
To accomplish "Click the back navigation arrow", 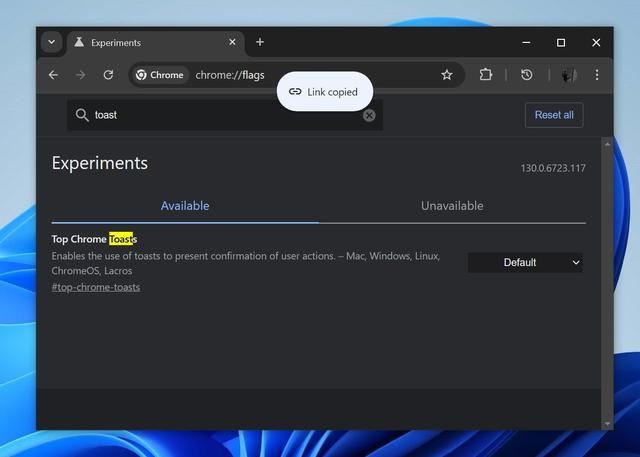I will point(54,75).
